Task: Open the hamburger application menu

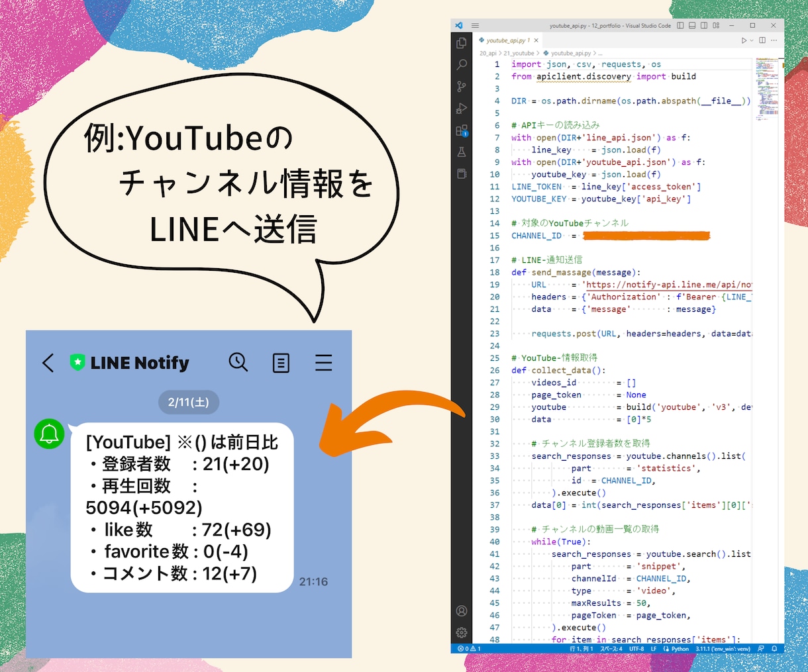Action: tap(475, 25)
